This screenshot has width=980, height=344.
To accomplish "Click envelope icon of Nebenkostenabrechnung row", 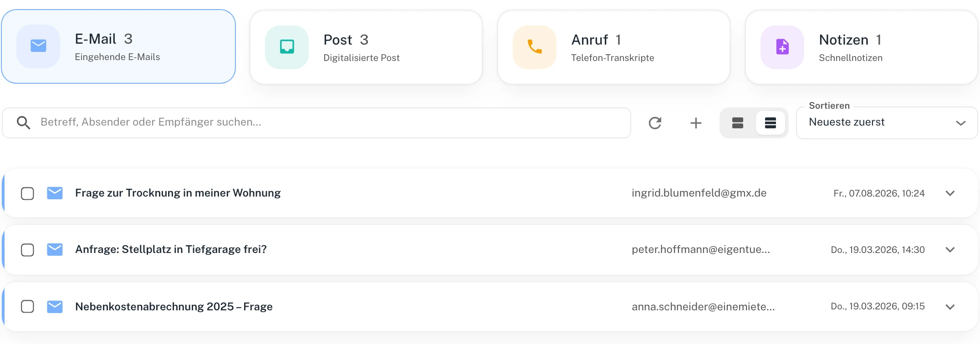I will 55,307.
